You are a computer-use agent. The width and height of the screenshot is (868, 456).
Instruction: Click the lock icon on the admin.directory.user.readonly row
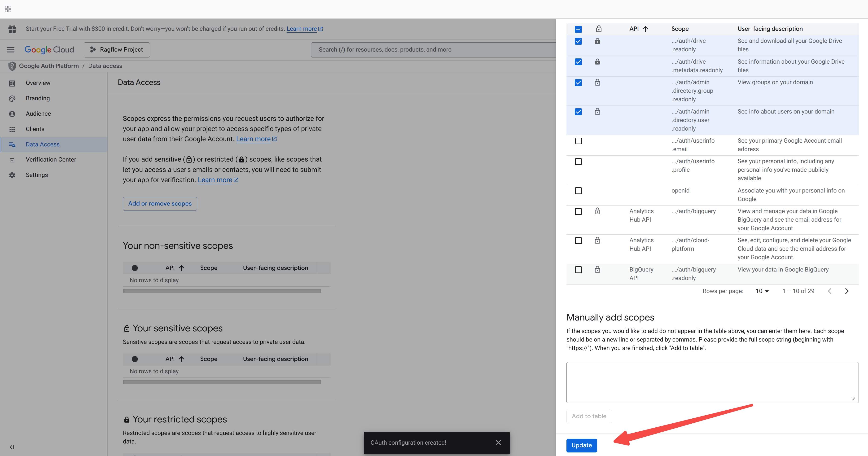pos(597,112)
